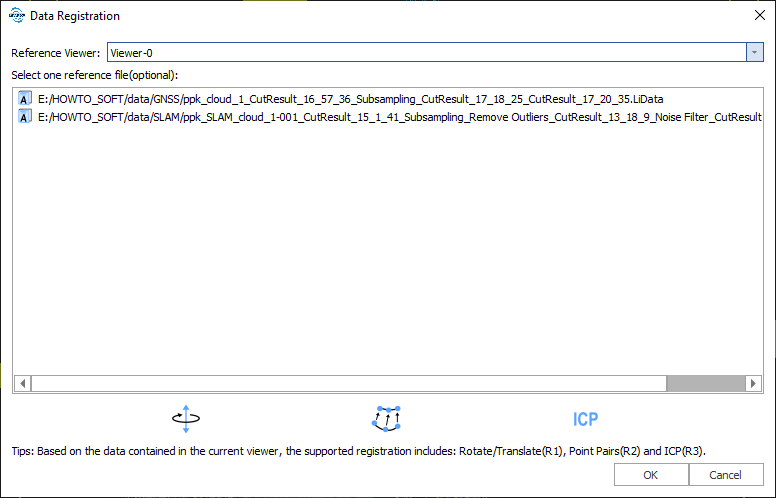Confirm registration with the OK button

650,475
